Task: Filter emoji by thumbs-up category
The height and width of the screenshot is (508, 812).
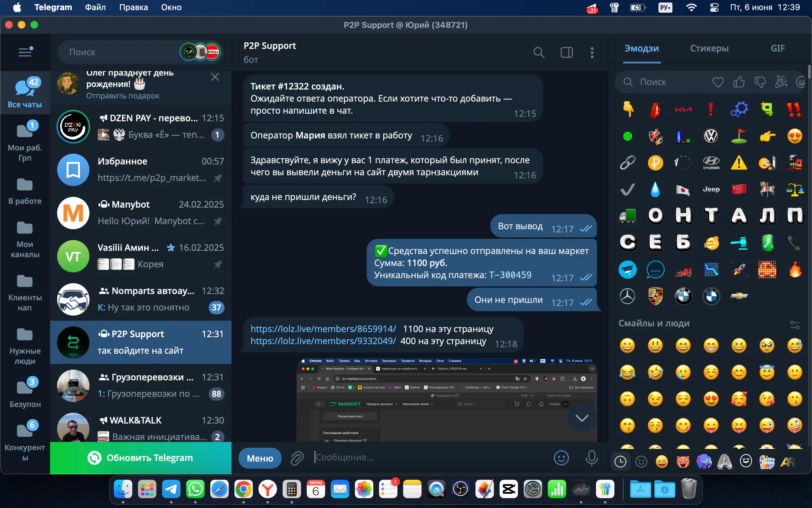Action: click(x=739, y=82)
